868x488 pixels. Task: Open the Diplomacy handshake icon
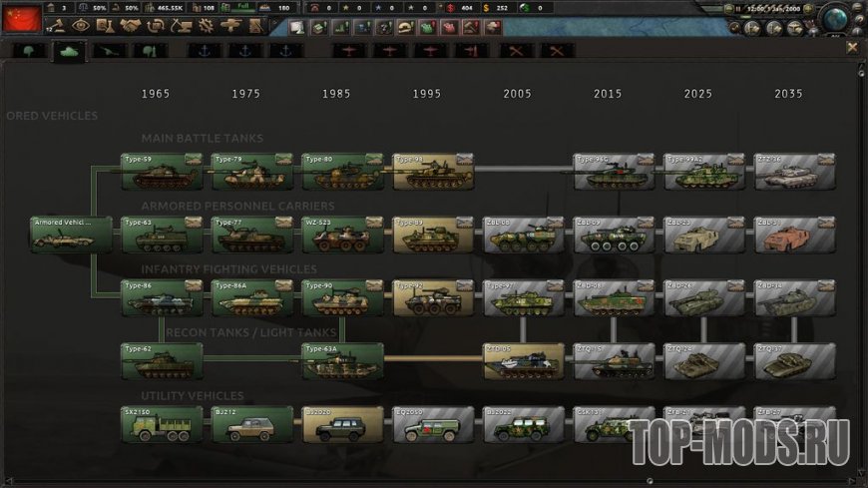click(x=129, y=25)
